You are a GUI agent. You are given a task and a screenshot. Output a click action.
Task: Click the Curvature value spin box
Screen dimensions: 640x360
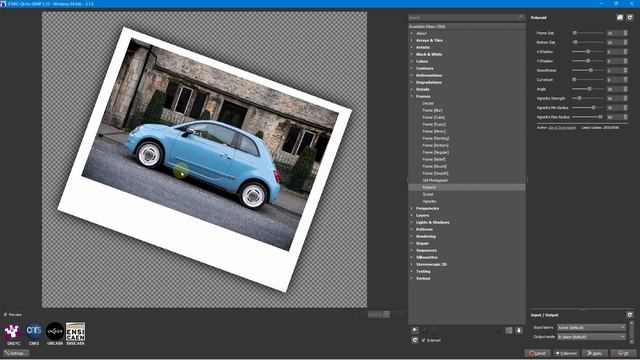tap(617, 80)
